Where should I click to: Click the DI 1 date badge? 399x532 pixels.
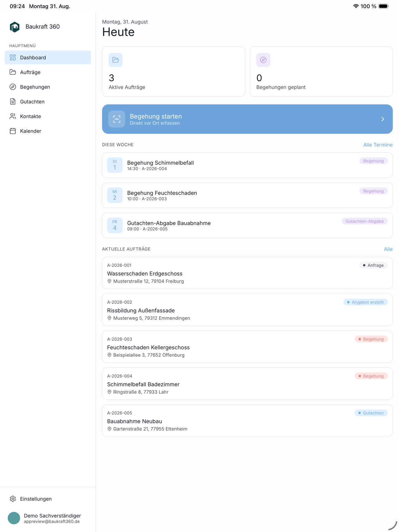115,165
